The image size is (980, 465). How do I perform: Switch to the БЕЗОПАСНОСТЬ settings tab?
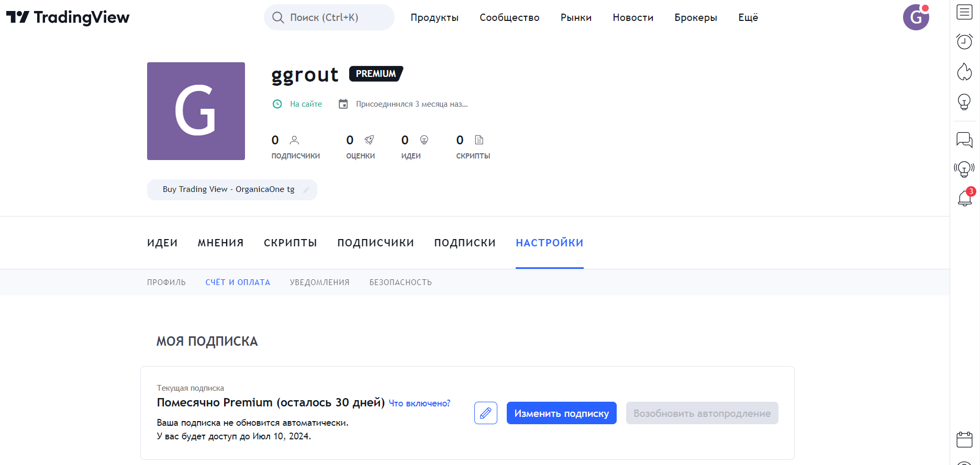[x=400, y=282]
